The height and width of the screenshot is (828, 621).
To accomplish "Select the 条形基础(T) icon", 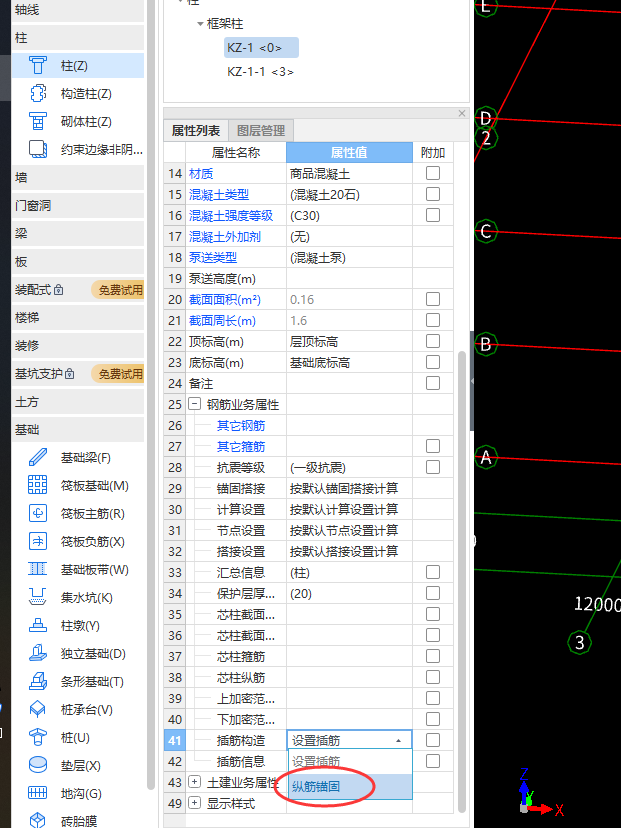I will click(x=37, y=681).
